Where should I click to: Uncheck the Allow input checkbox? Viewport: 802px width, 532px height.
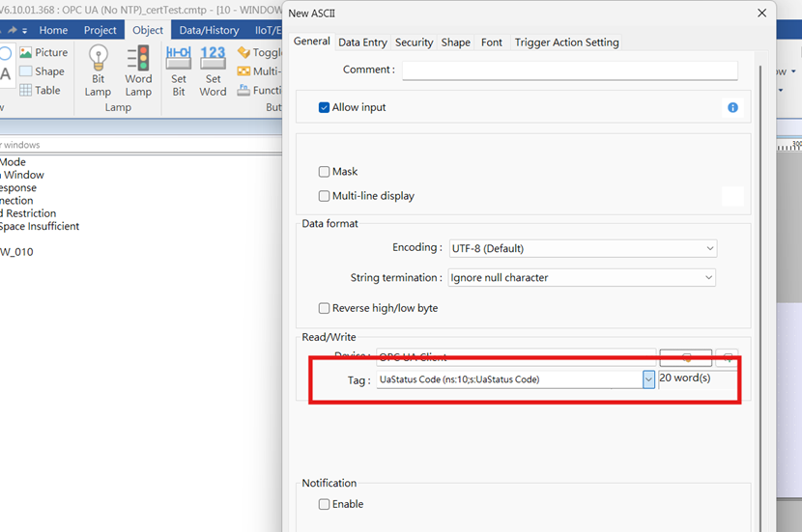click(x=324, y=107)
